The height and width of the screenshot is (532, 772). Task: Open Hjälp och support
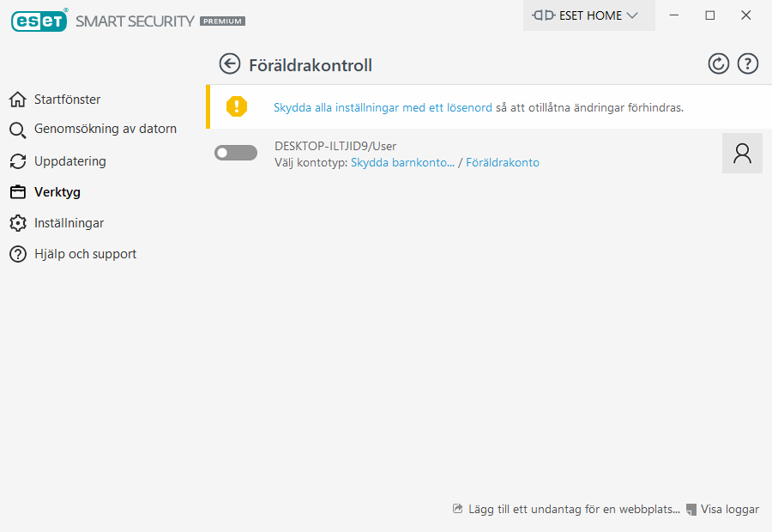85,254
